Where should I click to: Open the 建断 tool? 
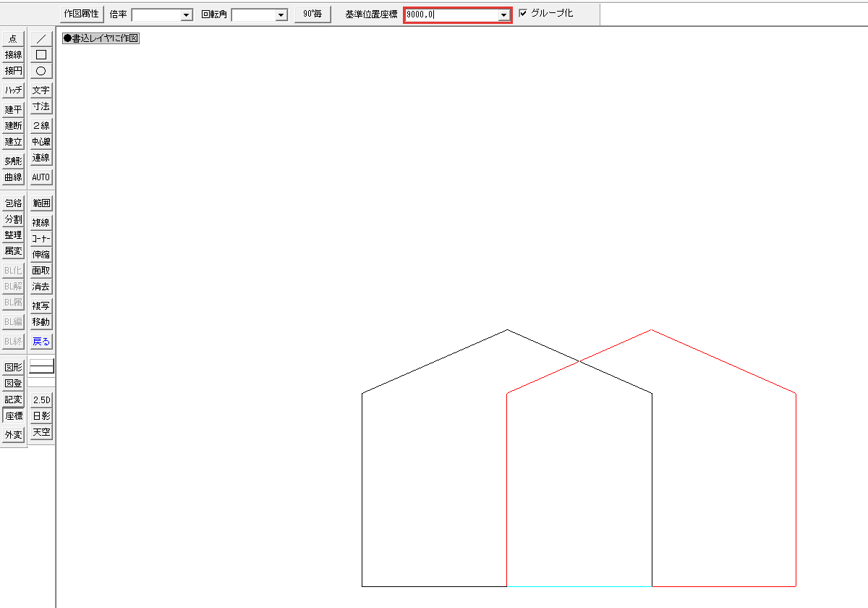click(x=13, y=126)
